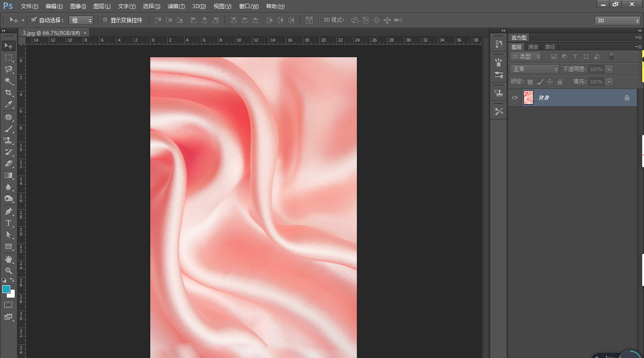
Task: Select the Lasso tool
Action: [8, 69]
